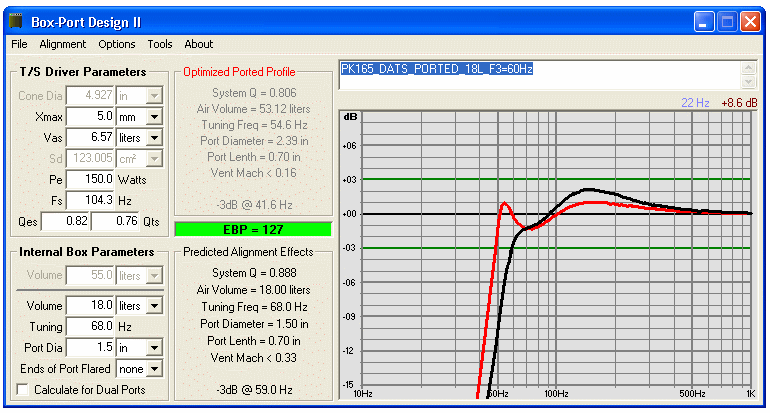Open the About menu
Image resolution: width=770 pixels, height=413 pixels.
tap(199, 44)
